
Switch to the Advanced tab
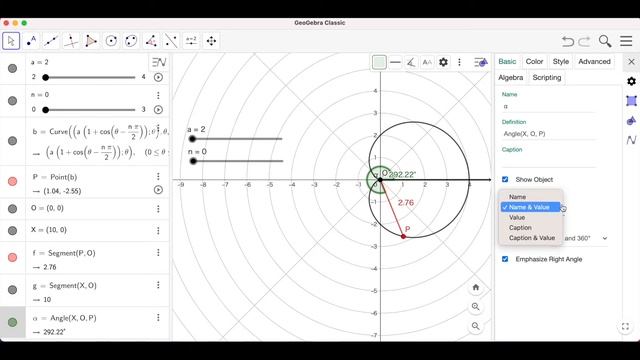tap(594, 62)
